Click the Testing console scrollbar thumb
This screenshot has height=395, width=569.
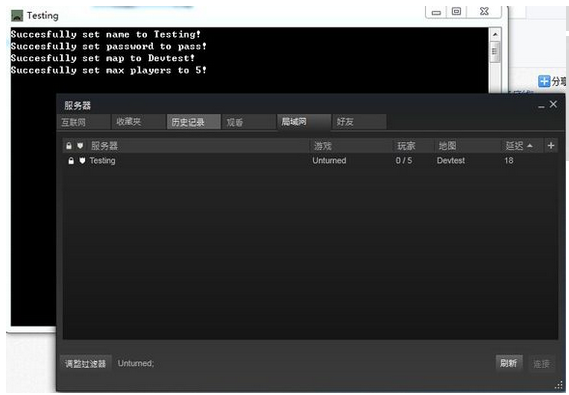[x=495, y=52]
